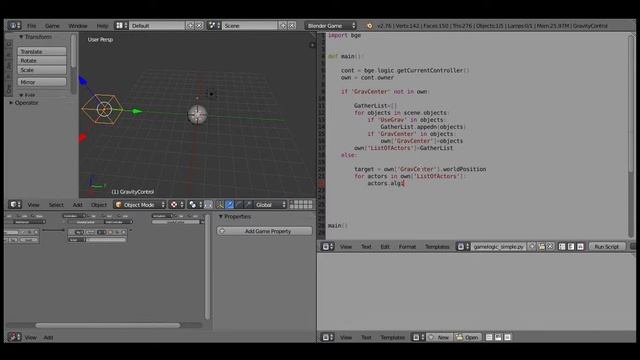Toggle word wrap display

coord(571,247)
